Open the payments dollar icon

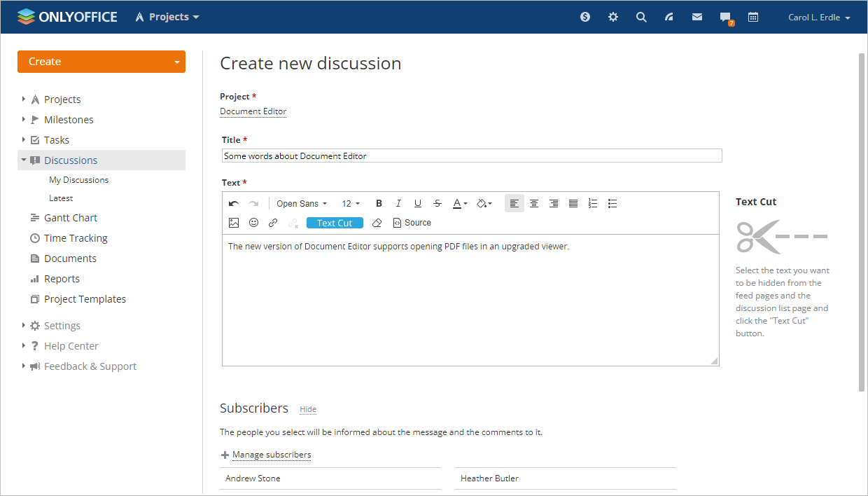point(585,17)
